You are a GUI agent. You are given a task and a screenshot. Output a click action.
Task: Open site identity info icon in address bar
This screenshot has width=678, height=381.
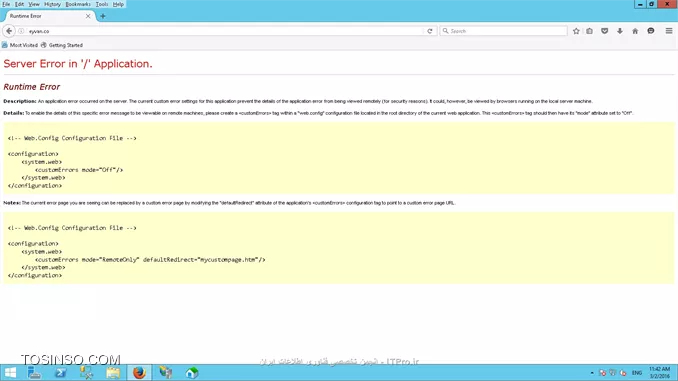point(21,31)
